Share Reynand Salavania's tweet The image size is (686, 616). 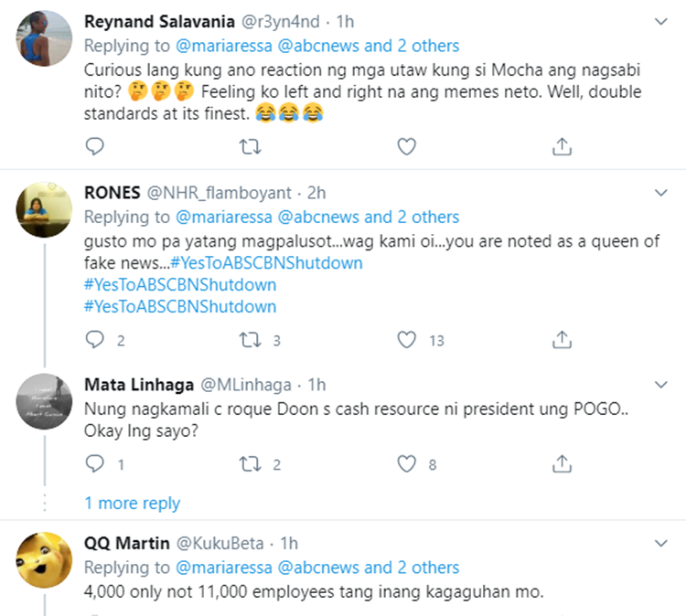point(563,146)
